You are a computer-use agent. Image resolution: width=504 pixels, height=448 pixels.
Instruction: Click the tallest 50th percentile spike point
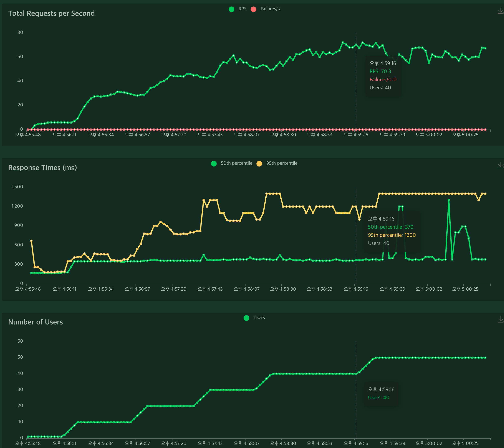coord(449,200)
